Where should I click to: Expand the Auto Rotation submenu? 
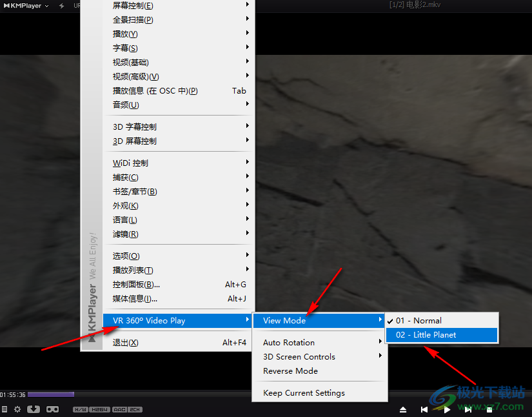pyautogui.click(x=320, y=342)
